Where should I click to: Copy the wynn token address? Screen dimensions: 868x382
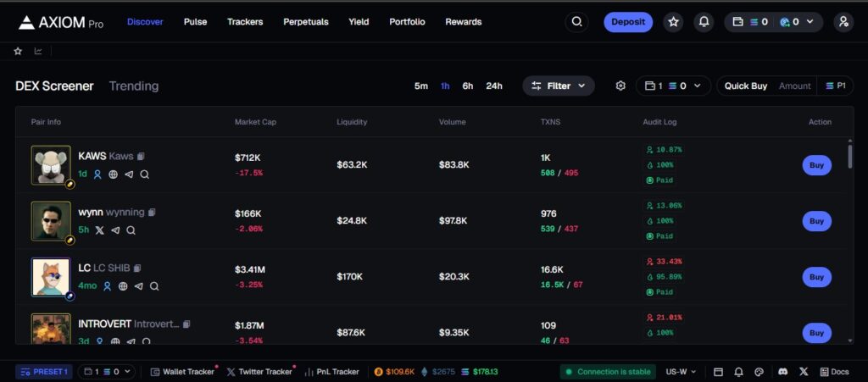153,213
